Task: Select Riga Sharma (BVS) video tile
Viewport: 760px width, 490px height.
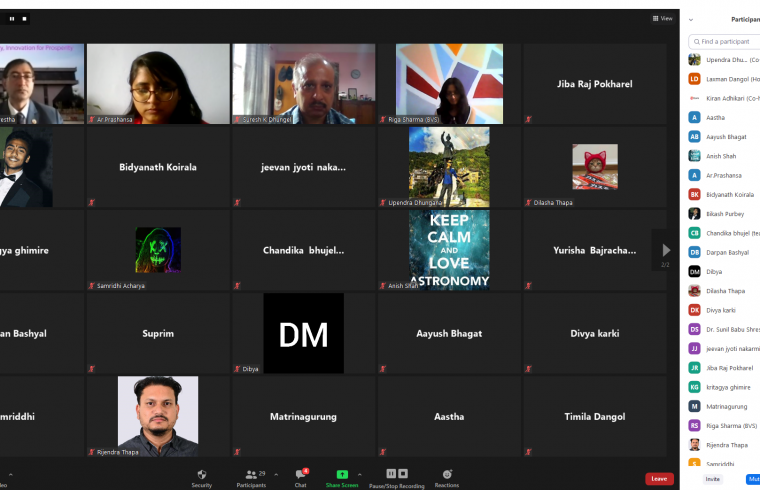Action: 449,84
